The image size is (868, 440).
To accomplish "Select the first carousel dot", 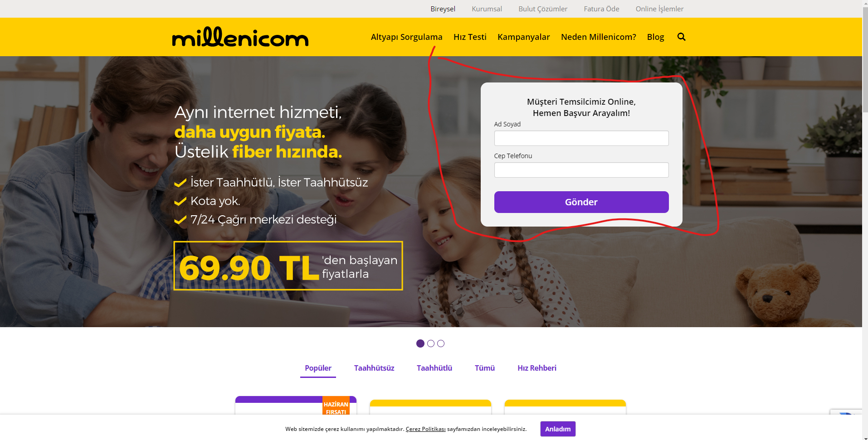I will pyautogui.click(x=420, y=343).
